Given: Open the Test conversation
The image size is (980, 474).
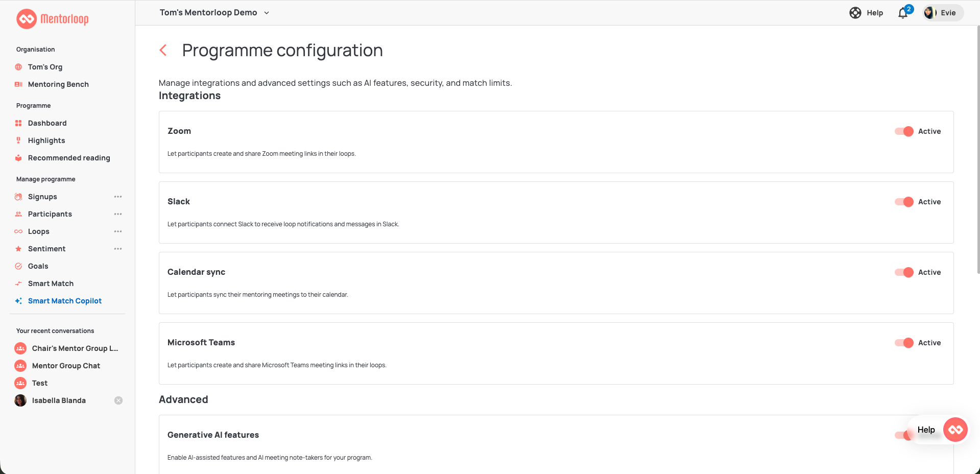Looking at the screenshot, I should (x=40, y=383).
